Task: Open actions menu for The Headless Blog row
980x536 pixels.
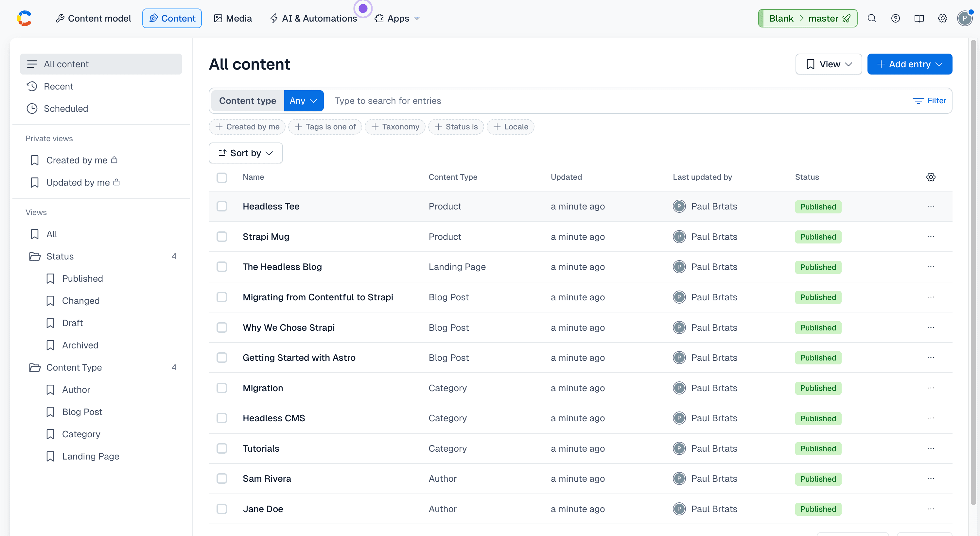Action: (x=931, y=267)
